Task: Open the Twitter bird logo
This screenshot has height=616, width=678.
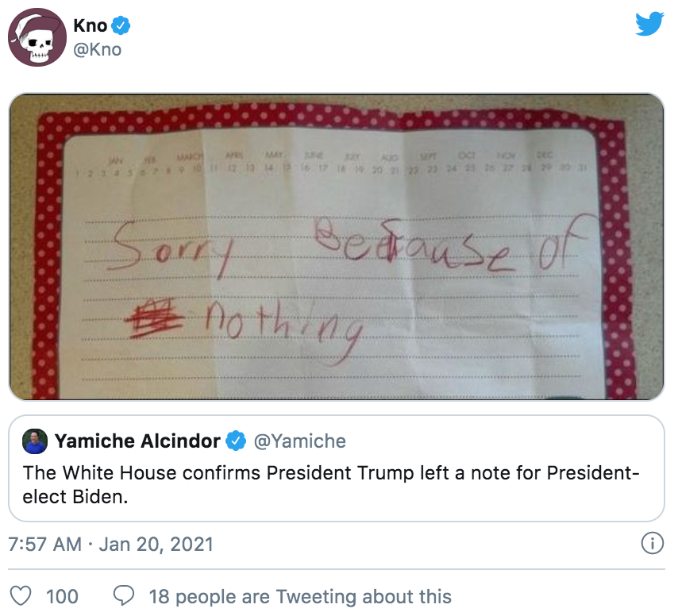Action: (x=649, y=25)
